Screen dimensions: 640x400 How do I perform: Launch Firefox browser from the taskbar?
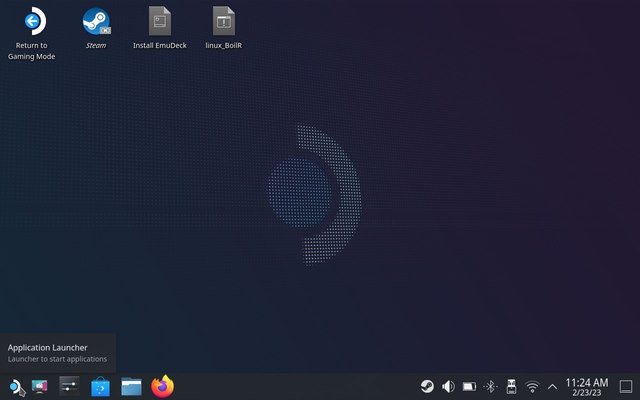162,386
